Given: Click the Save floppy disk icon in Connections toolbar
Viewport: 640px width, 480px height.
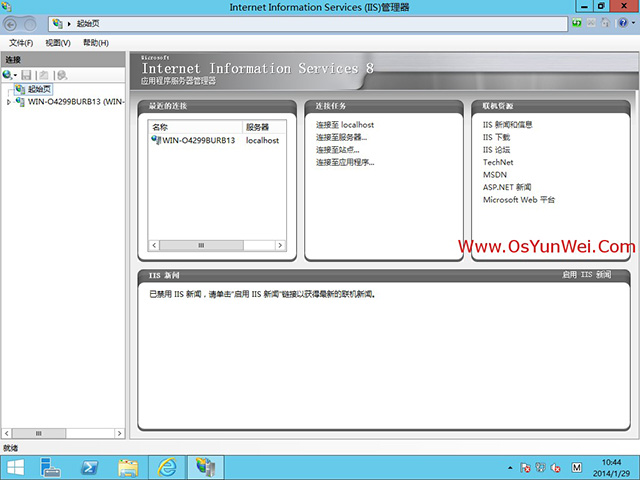Looking at the screenshot, I should click(x=27, y=75).
